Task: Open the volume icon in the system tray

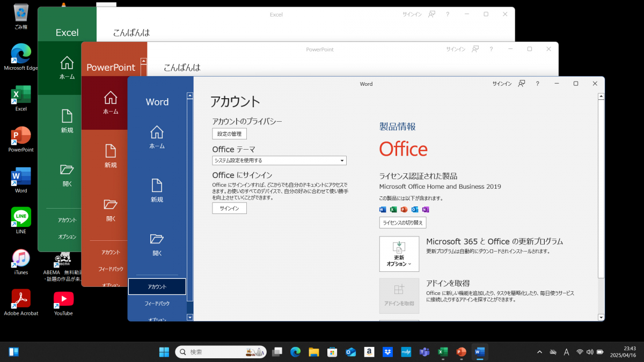Action: tap(590, 352)
